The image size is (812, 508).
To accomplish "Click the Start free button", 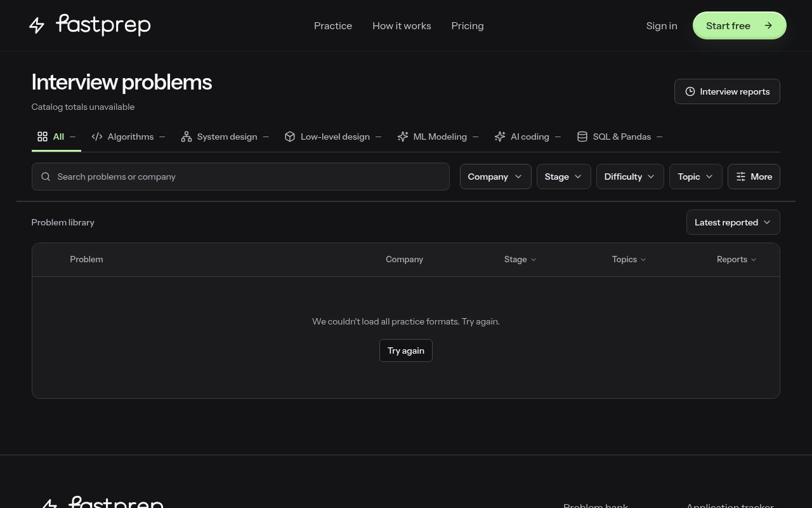I will 740,25.
